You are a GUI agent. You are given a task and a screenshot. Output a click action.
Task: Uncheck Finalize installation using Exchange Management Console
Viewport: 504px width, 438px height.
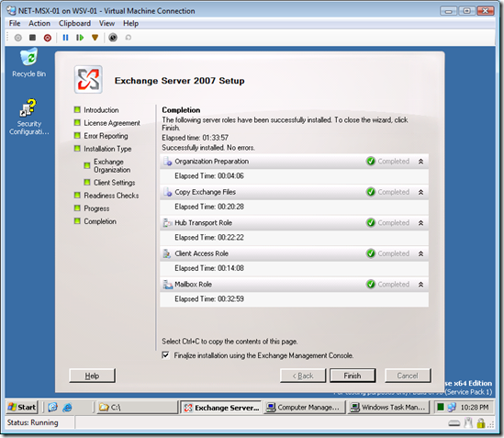(165, 355)
